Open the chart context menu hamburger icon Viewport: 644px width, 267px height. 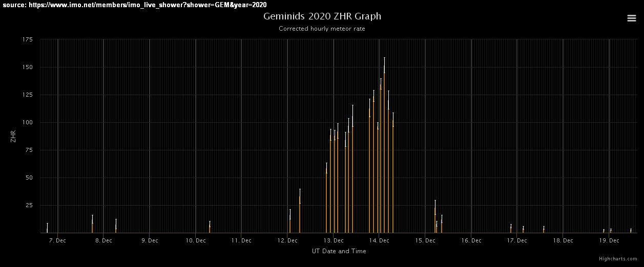pos(631,18)
